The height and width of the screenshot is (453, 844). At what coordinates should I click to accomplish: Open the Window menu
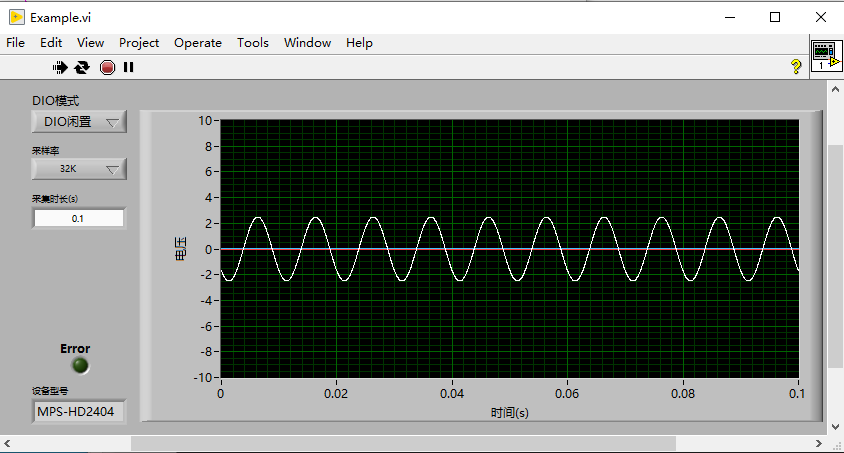click(x=307, y=42)
